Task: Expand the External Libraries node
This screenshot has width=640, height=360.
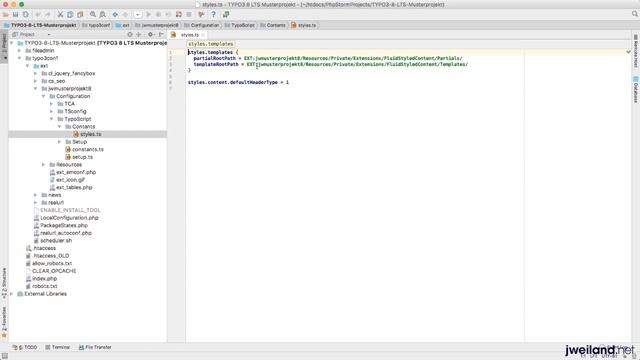Action: [12, 294]
